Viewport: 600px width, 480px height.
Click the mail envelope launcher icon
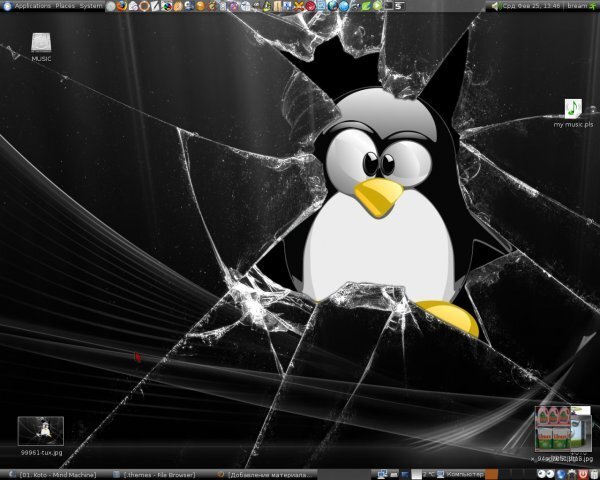133,6
